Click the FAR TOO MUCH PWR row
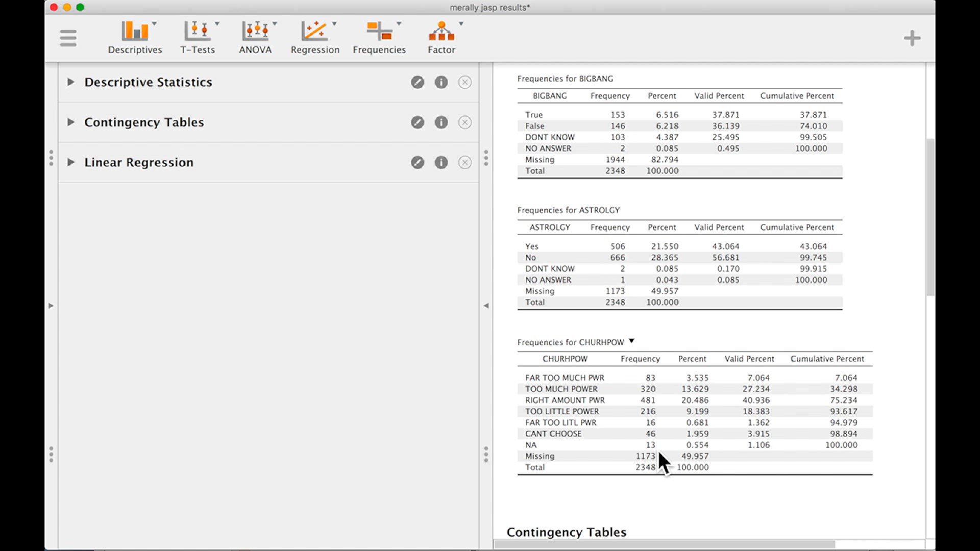The width and height of the screenshot is (980, 551). point(695,378)
